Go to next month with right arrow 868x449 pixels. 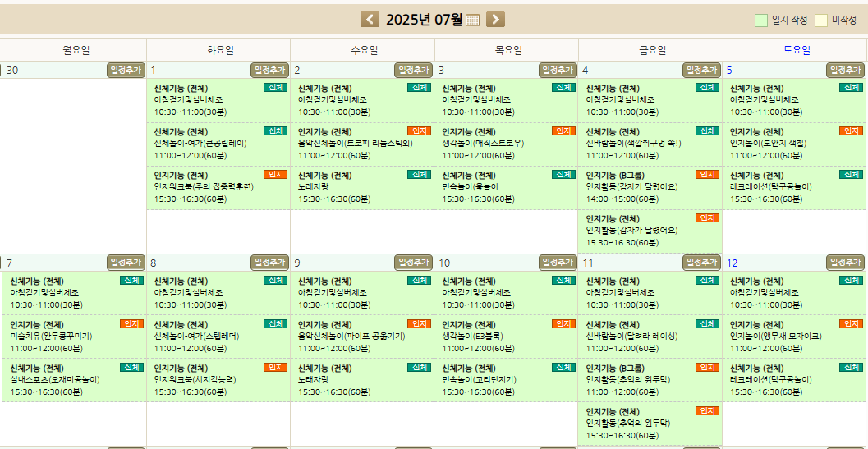[495, 20]
